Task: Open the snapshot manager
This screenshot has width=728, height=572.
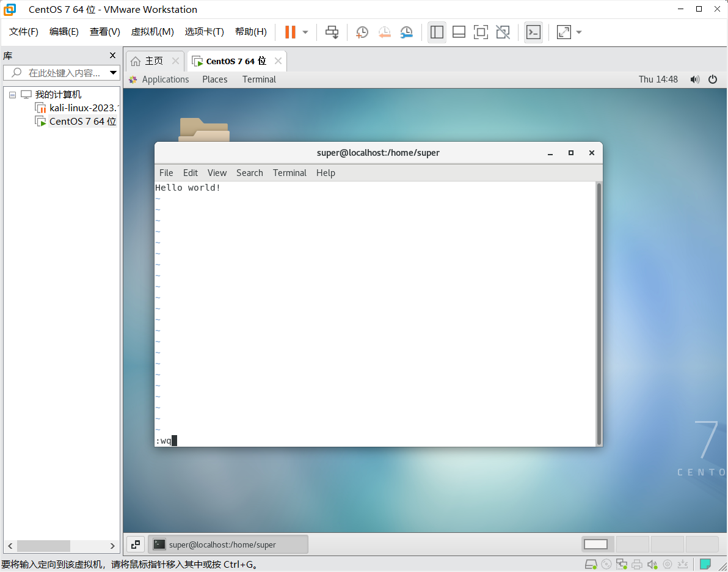Action: pos(406,32)
